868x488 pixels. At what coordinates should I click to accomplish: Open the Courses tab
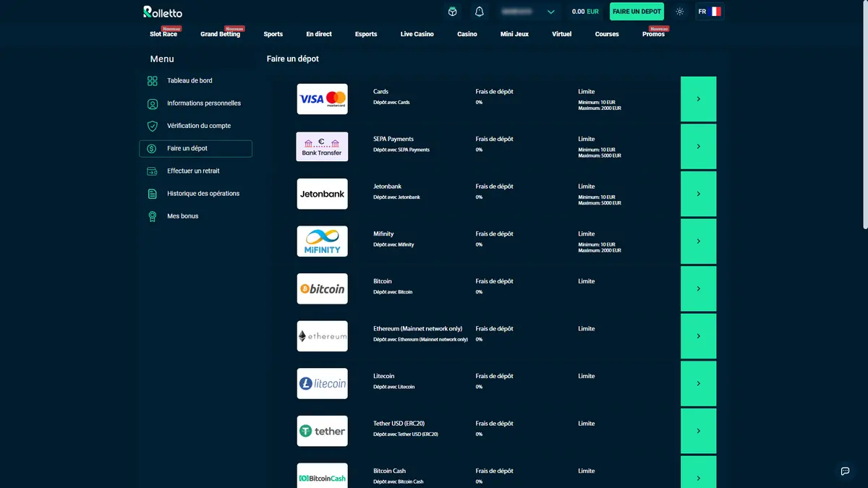tap(607, 34)
